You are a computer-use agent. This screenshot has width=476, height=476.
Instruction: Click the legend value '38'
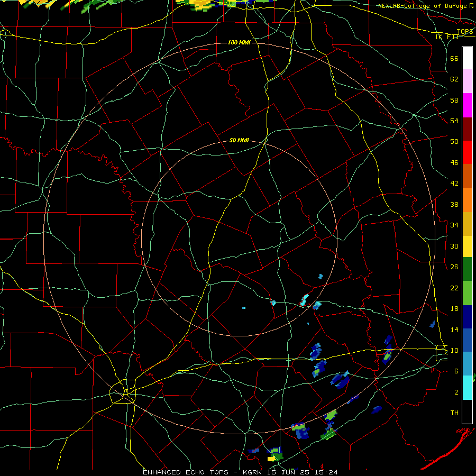pyautogui.click(x=454, y=204)
